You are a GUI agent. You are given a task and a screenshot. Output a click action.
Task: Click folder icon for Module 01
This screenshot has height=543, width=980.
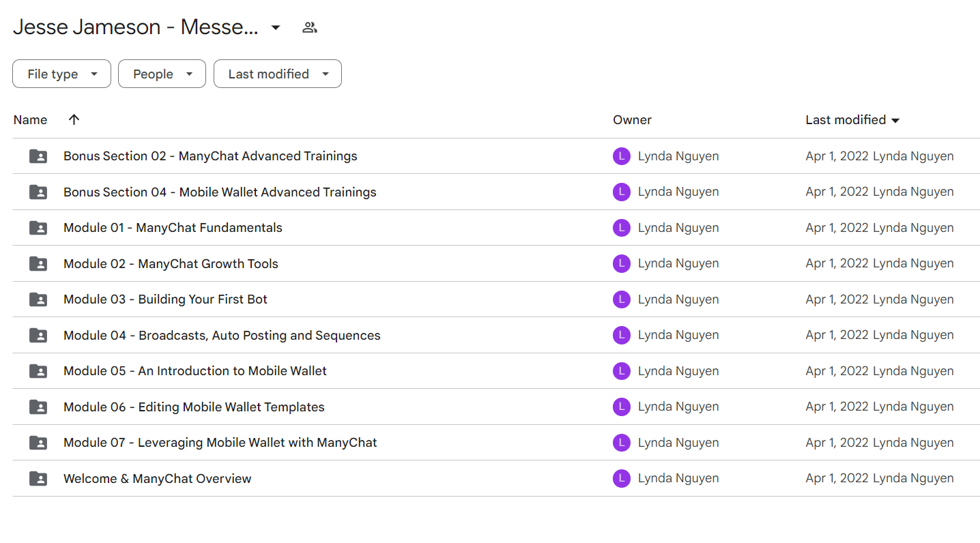(x=38, y=228)
